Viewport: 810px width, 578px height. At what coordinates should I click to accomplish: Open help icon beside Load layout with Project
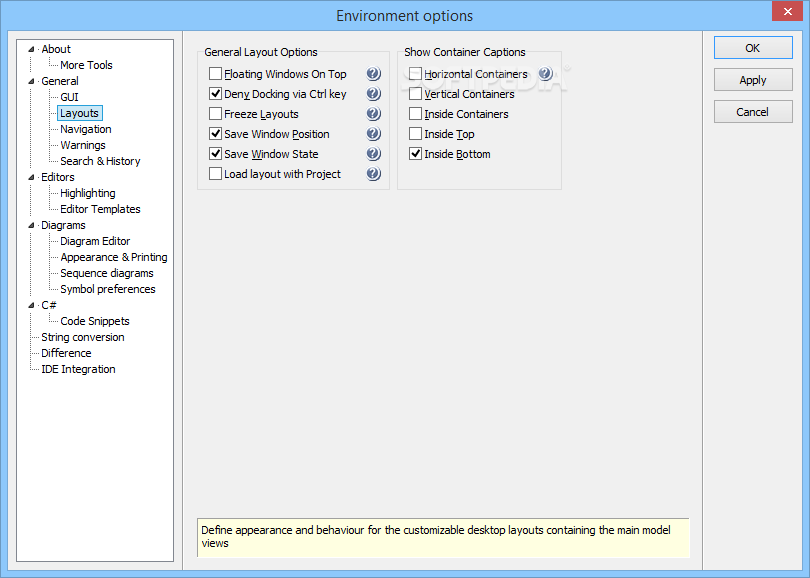pos(373,174)
